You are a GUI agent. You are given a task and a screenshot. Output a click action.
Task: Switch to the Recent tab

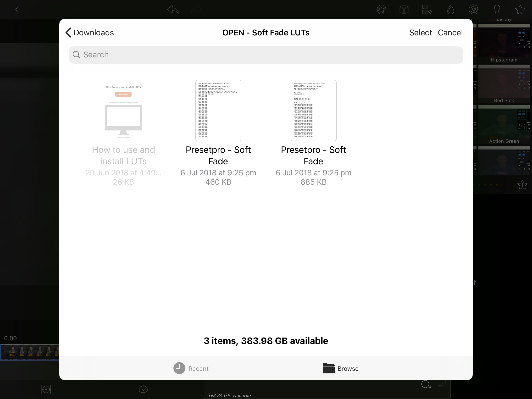pos(191,368)
